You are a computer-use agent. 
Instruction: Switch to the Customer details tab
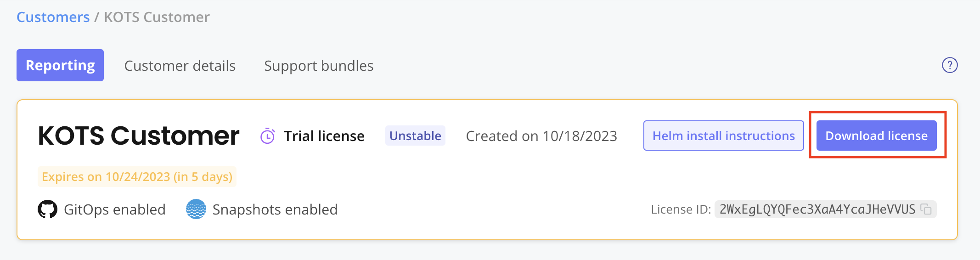pyautogui.click(x=180, y=66)
